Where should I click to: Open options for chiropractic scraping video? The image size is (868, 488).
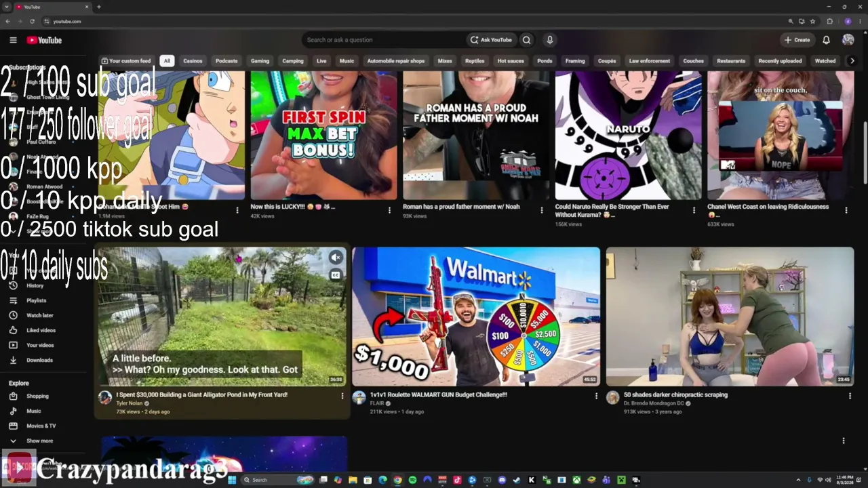click(x=850, y=396)
